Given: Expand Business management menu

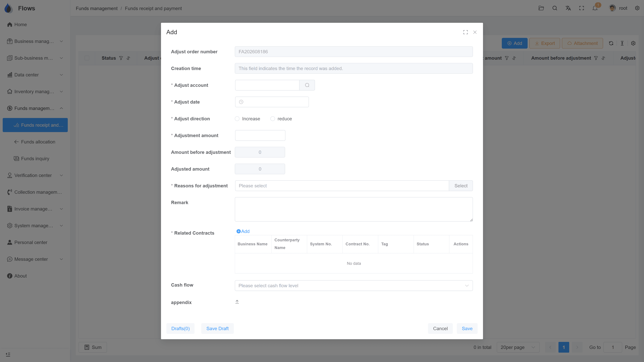Looking at the screenshot, I should (35, 41).
